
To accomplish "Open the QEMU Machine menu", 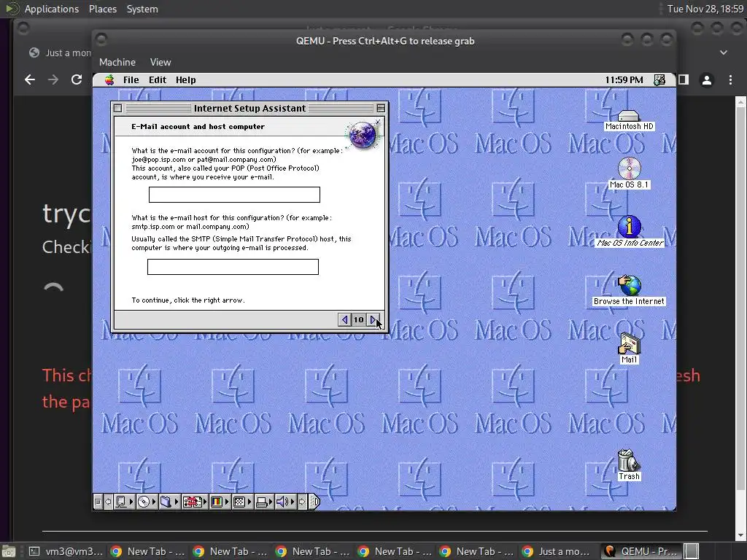I will [117, 63].
